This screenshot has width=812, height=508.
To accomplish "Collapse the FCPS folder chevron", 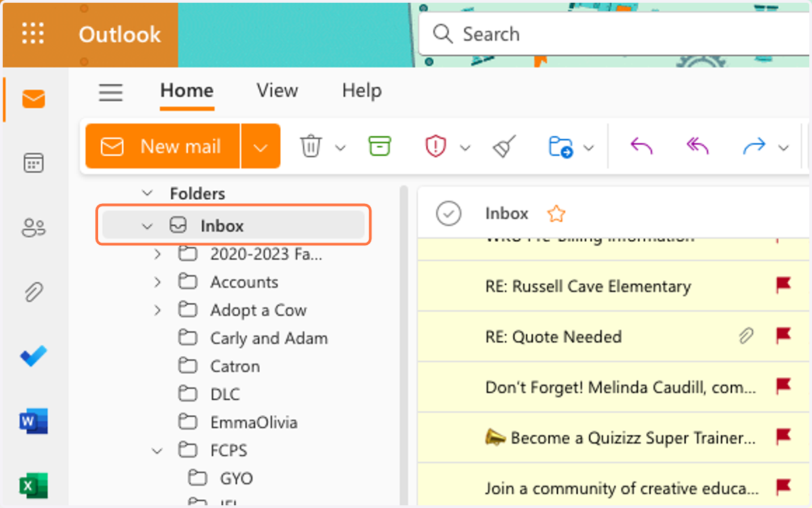I will (x=158, y=450).
